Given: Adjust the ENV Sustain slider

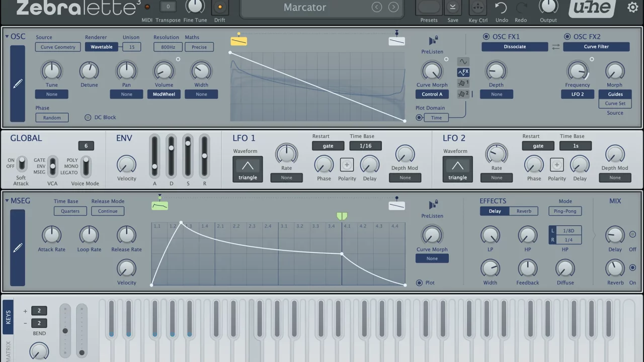Looking at the screenshot, I should click(x=188, y=155).
